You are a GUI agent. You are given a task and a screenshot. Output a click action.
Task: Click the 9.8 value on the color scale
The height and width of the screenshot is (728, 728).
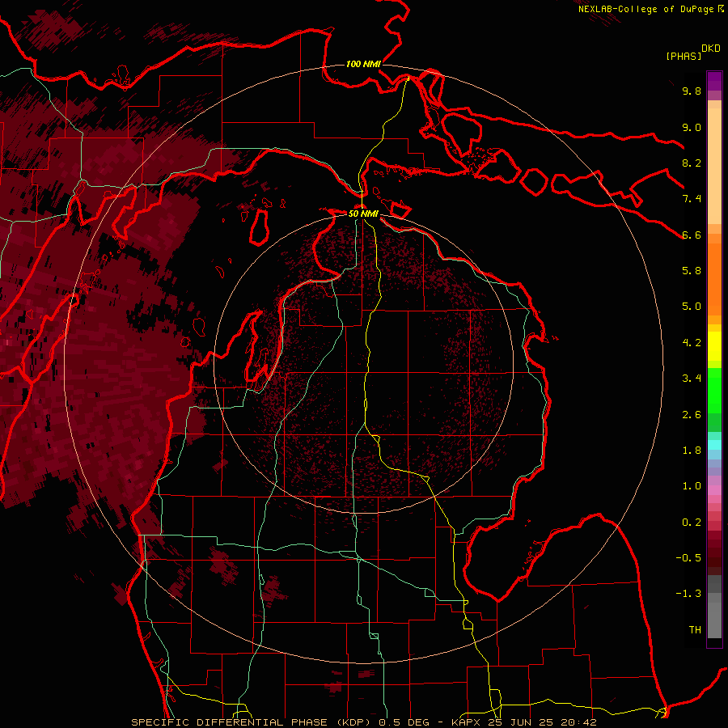click(692, 91)
